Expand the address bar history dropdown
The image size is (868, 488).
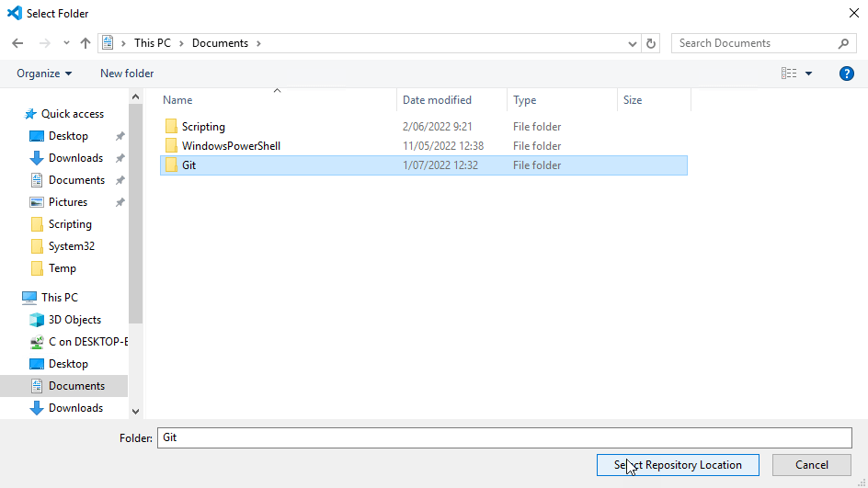633,43
